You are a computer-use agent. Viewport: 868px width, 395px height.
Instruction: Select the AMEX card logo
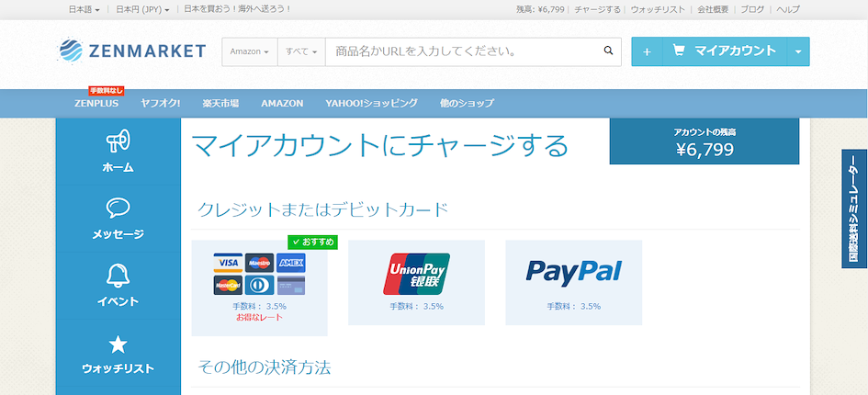click(x=291, y=263)
